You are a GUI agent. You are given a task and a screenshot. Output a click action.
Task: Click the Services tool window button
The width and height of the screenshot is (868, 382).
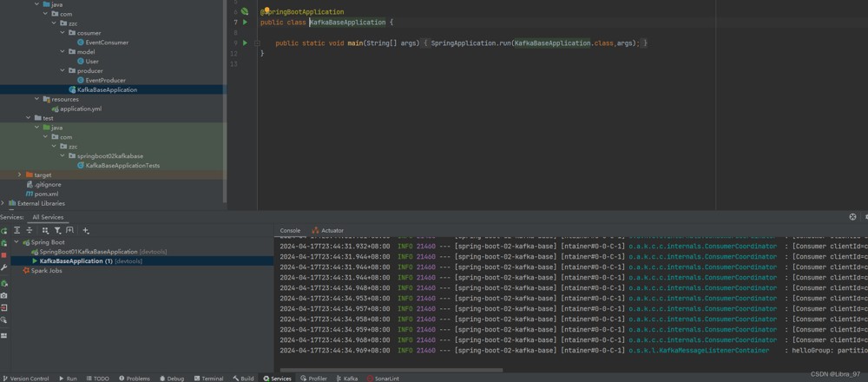[x=278, y=379]
